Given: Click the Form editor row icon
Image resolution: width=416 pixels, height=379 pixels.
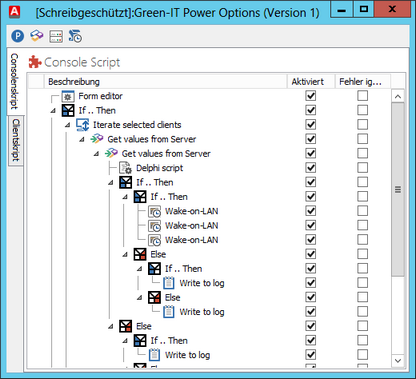Looking at the screenshot, I should pos(68,96).
